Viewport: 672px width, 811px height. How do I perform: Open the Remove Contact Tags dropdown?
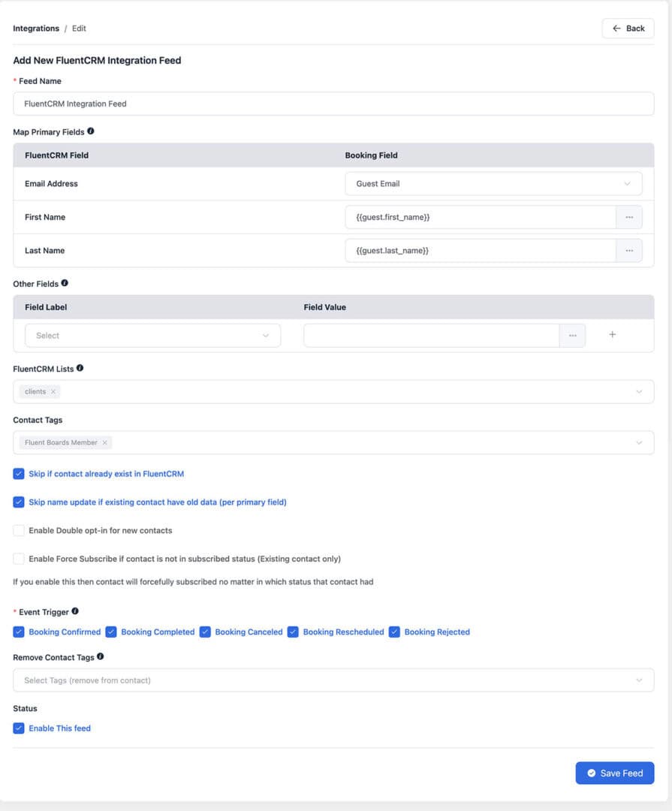(x=333, y=680)
